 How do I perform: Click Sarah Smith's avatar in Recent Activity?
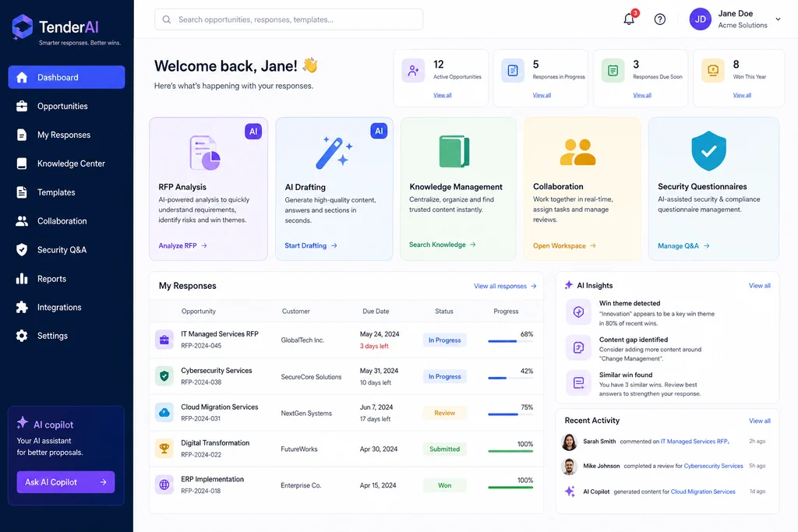[x=569, y=442]
